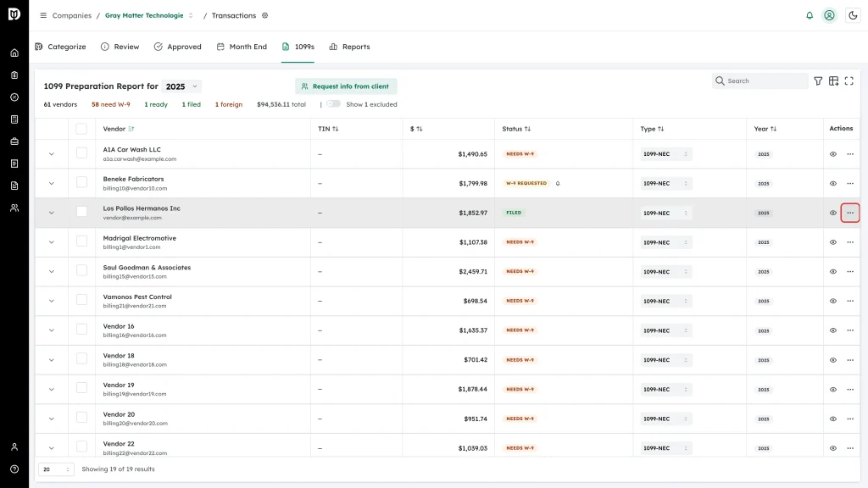Image resolution: width=868 pixels, height=488 pixels.
Task: Open the hamburger menu next to Companies
Action: pos(43,15)
